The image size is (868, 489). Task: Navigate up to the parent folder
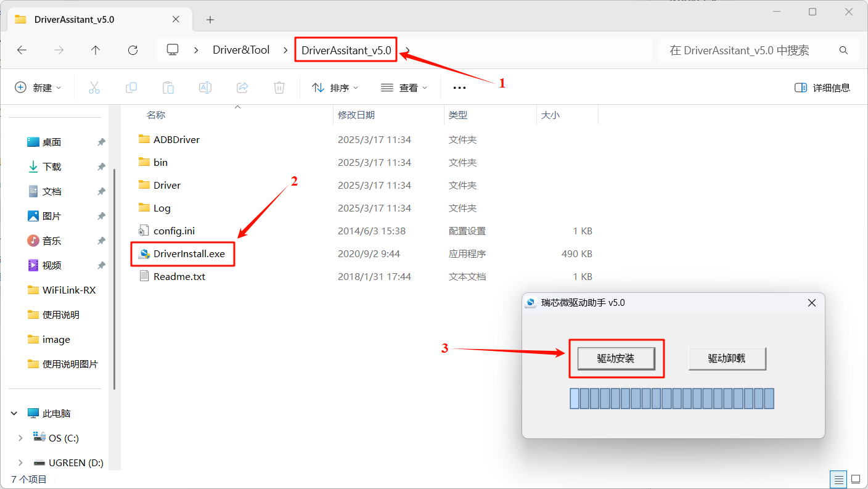(x=96, y=50)
